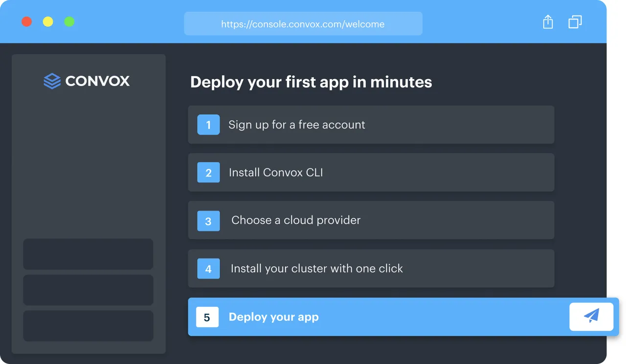The image size is (626, 364).
Task: Click the number 2 step badge
Action: coord(208,172)
